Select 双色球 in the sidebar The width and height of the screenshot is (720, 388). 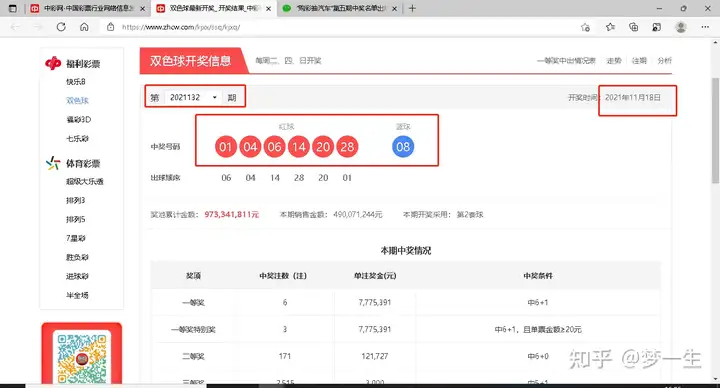[x=77, y=101]
